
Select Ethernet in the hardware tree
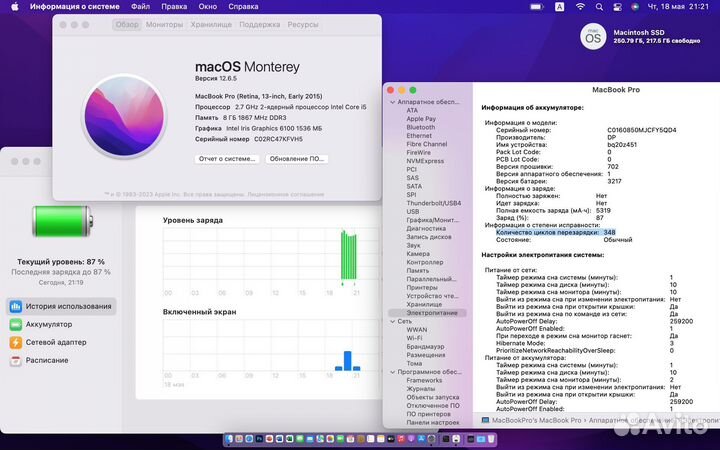pos(419,135)
